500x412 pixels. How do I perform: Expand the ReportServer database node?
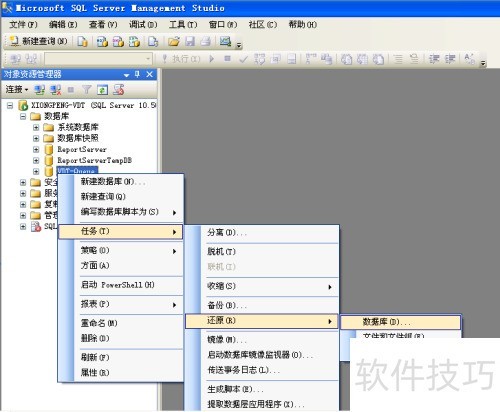point(36,149)
